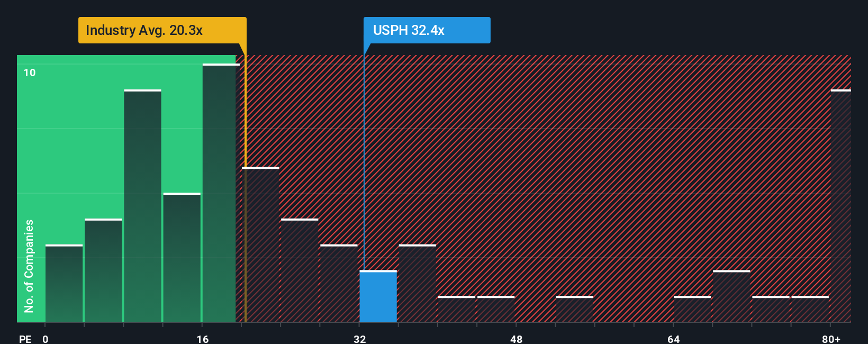868x344 pixels.
Task: Click the No. of Companies axis title
Action: coord(29,266)
